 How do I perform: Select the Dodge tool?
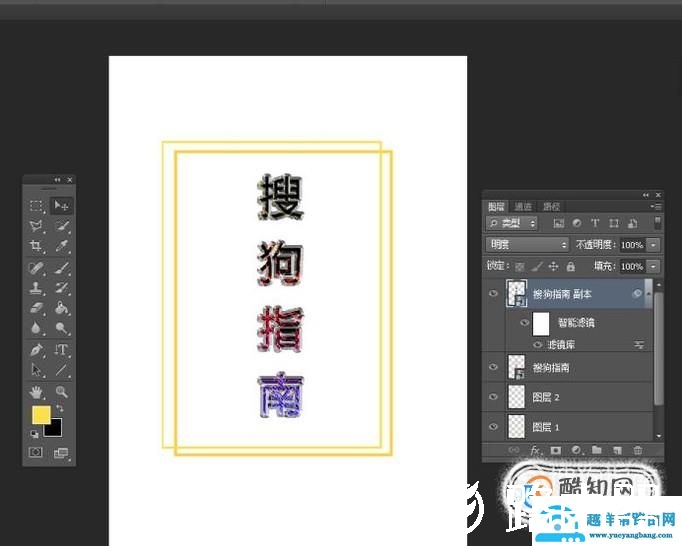point(62,328)
